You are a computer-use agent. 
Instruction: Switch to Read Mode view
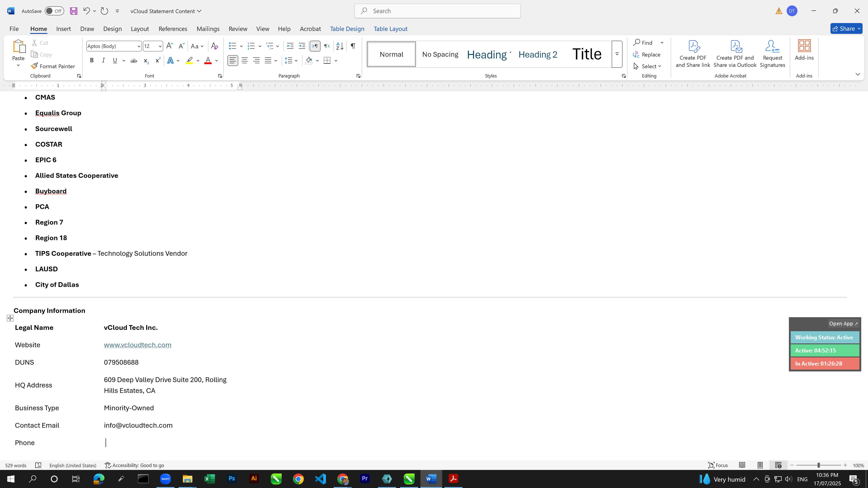tap(742, 465)
